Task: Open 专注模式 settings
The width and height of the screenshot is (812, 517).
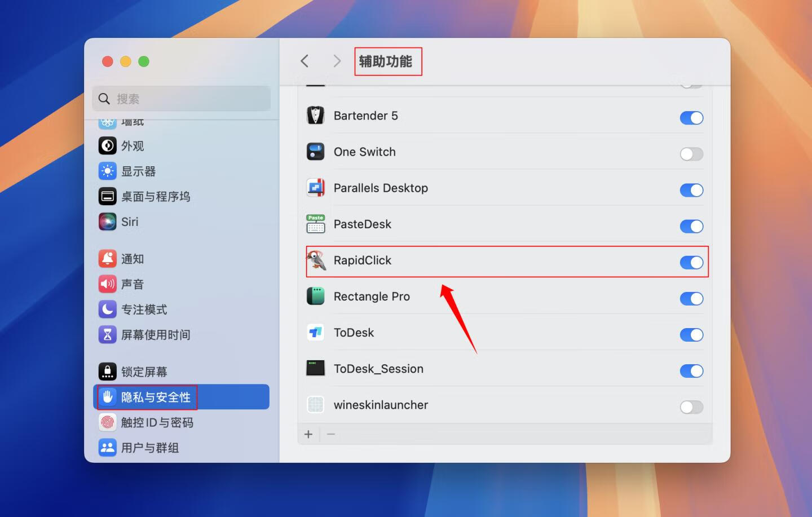Action: tap(181, 310)
